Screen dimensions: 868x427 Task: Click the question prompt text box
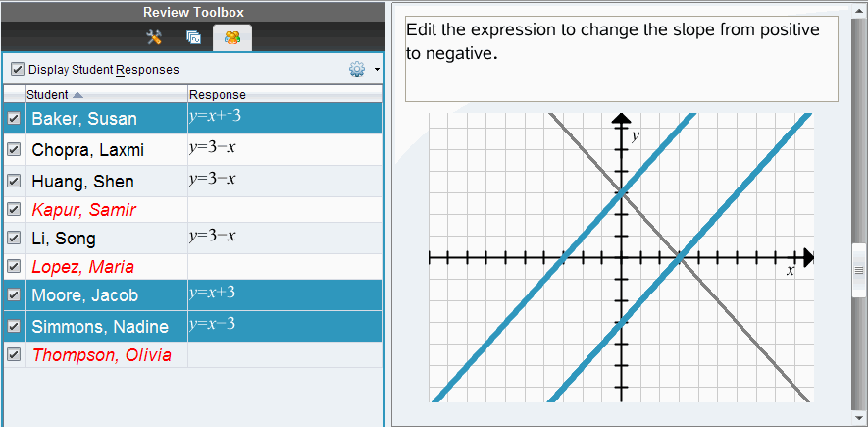621,58
